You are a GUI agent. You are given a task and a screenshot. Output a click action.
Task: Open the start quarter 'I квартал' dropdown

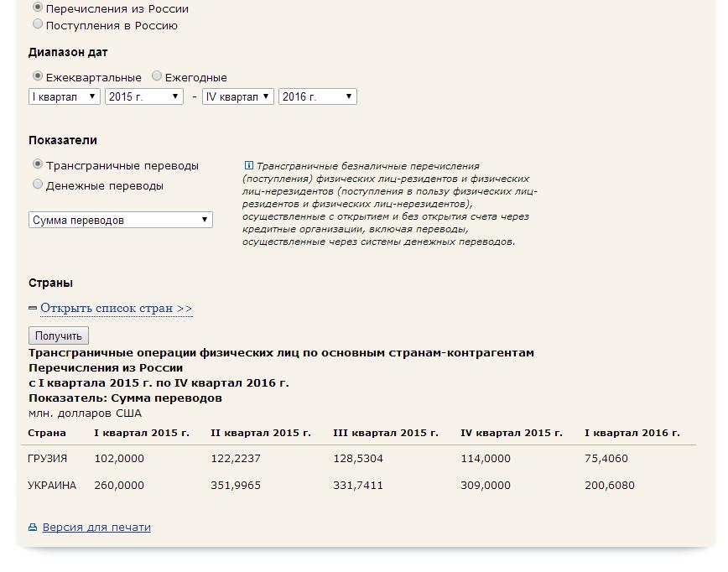(65, 96)
